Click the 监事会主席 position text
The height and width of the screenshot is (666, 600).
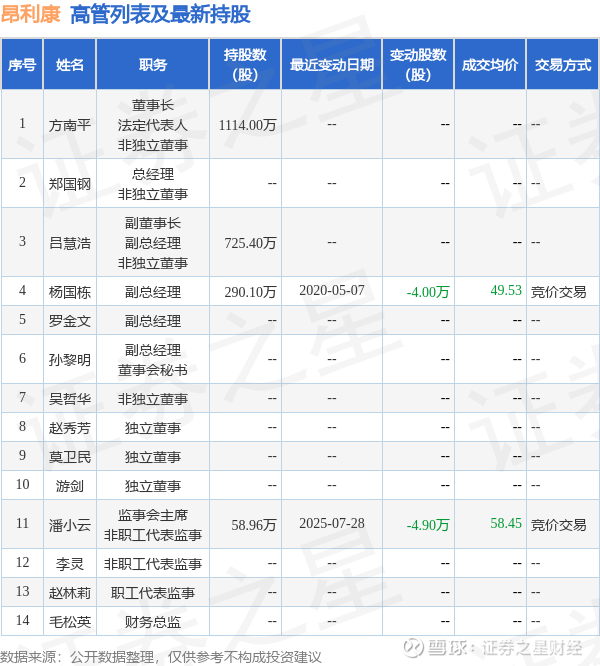(153, 515)
